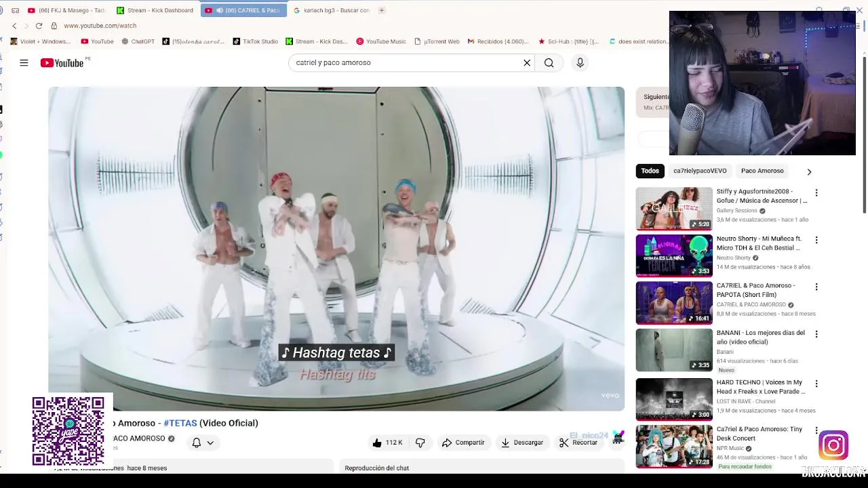Open options menu for PAPOTA video
The height and width of the screenshot is (488, 868).
(816, 287)
